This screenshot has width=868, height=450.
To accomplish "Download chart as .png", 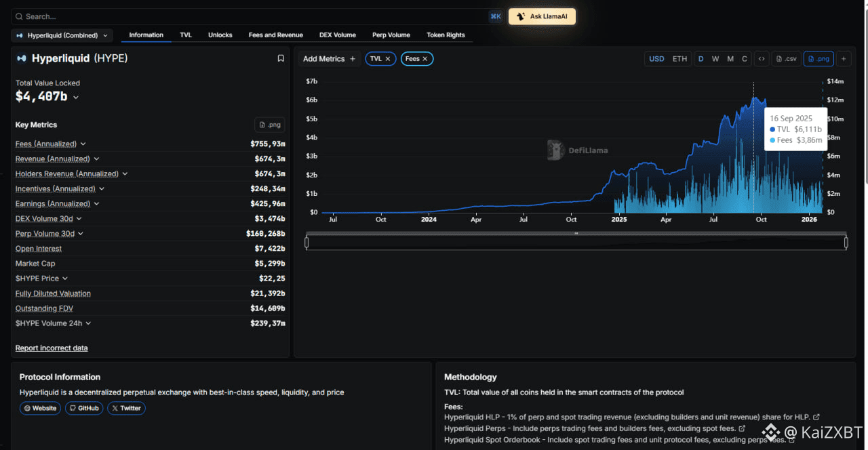I will (x=818, y=59).
